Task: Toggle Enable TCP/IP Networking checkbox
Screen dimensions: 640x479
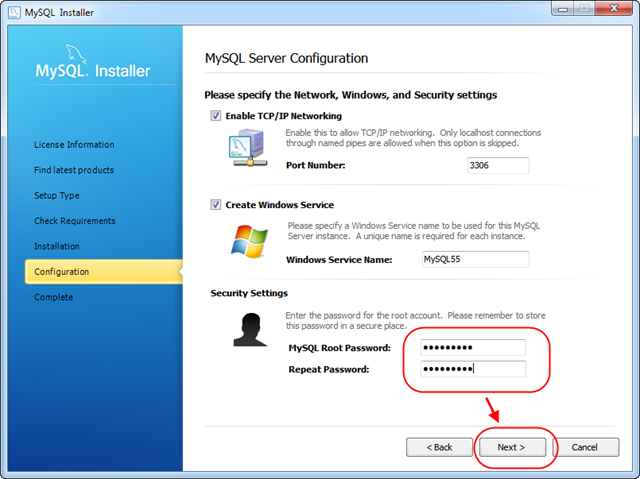Action: (x=216, y=116)
